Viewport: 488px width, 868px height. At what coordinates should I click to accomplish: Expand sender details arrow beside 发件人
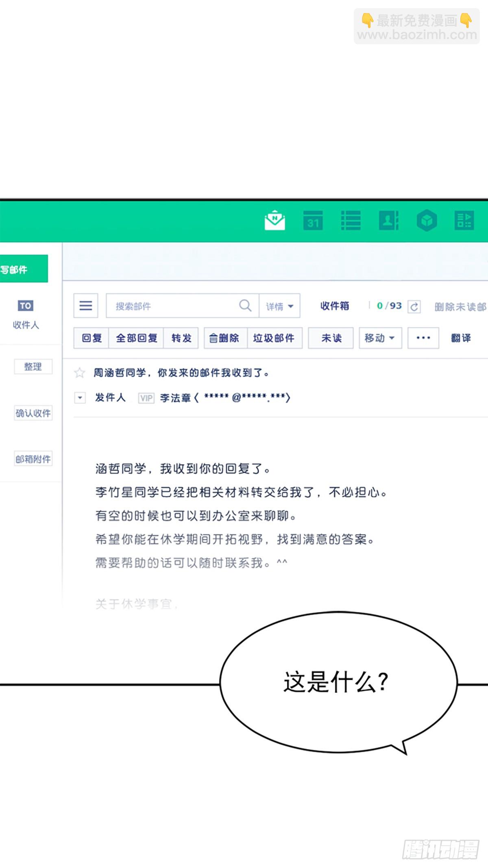pyautogui.click(x=80, y=398)
